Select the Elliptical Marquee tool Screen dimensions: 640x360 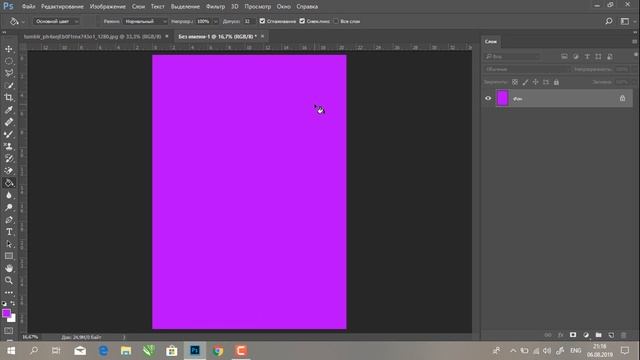point(9,61)
